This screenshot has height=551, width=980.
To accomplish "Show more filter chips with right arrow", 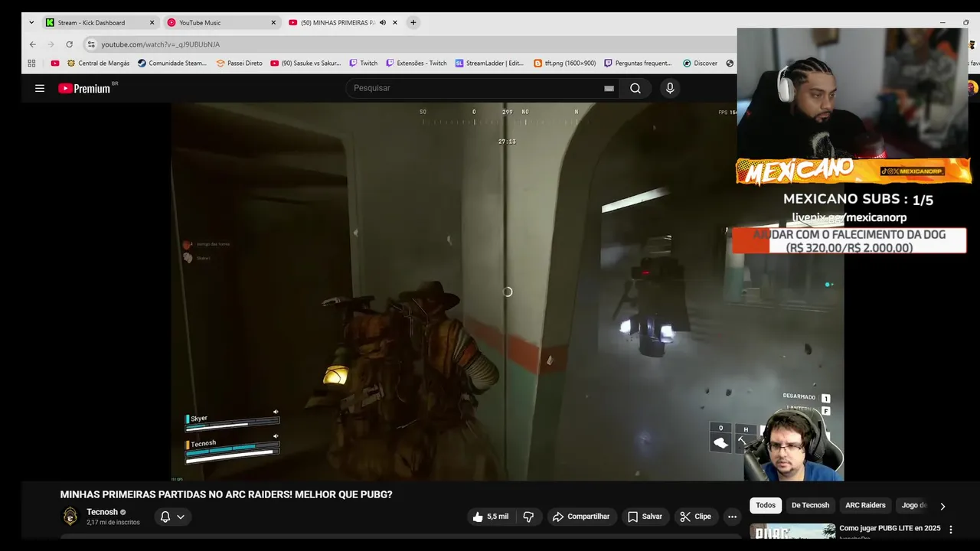I will pyautogui.click(x=942, y=506).
